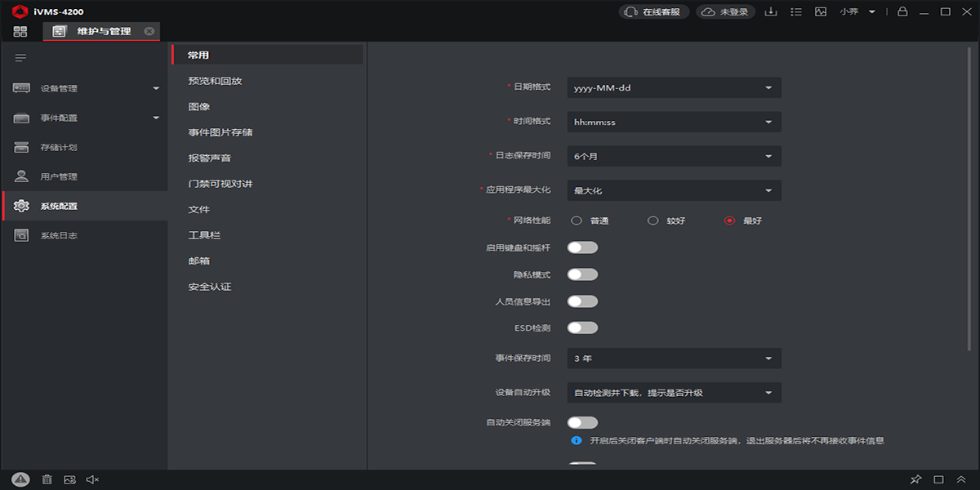Open the 日志保存时间 dropdown

pyautogui.click(x=675, y=156)
